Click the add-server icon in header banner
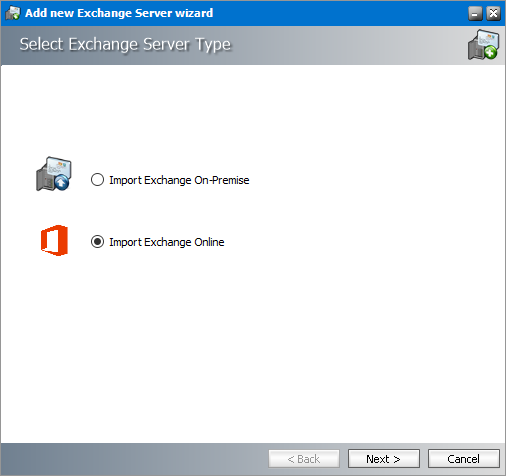 [483, 45]
